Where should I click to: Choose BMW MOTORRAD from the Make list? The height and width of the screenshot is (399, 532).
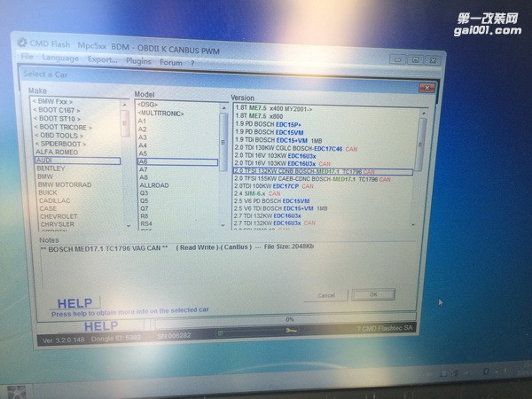[x=64, y=184]
